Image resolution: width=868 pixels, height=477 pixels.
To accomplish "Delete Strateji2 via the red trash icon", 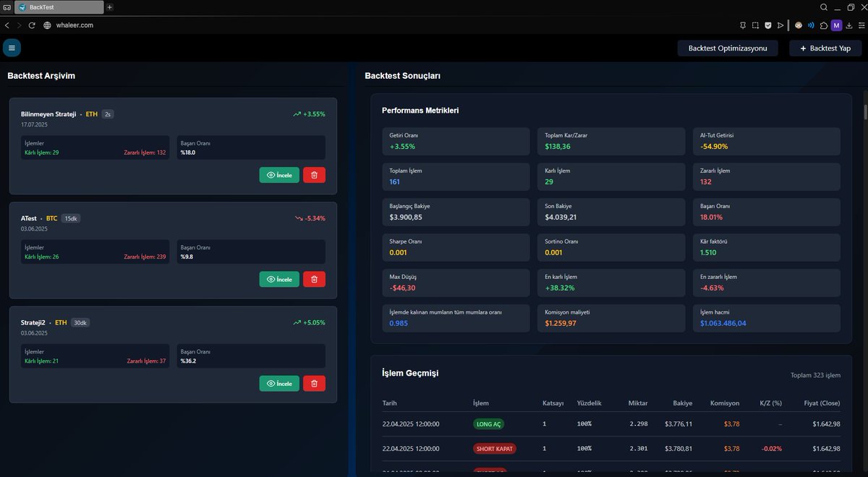I will [x=314, y=383].
